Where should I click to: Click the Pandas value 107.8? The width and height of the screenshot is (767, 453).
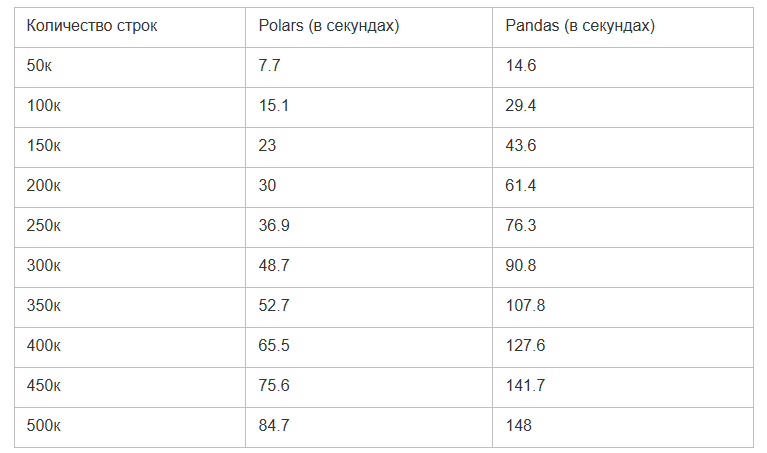click(x=527, y=306)
